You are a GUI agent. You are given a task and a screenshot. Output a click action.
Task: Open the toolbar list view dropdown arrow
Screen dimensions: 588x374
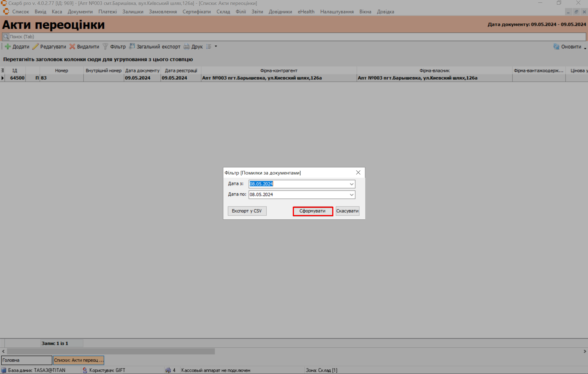pyautogui.click(x=216, y=47)
